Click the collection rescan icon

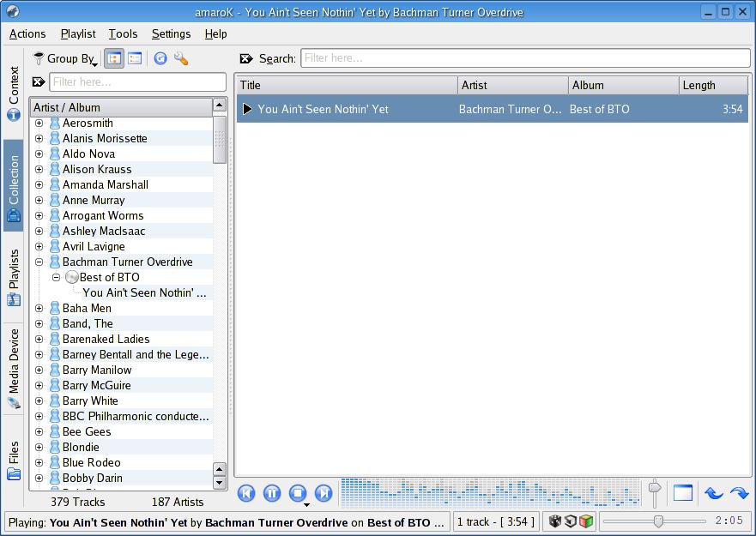point(160,58)
